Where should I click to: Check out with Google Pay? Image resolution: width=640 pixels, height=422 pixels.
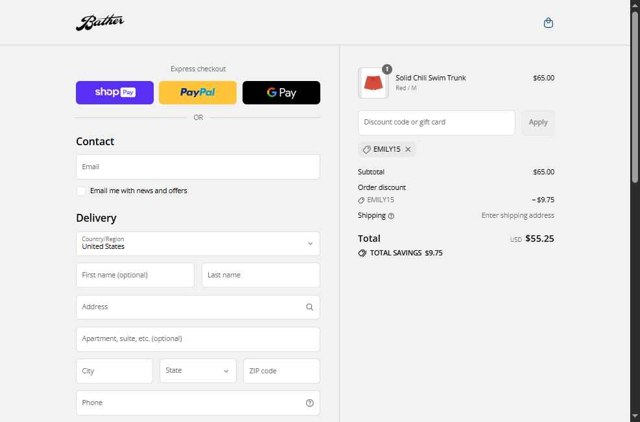[281, 92]
